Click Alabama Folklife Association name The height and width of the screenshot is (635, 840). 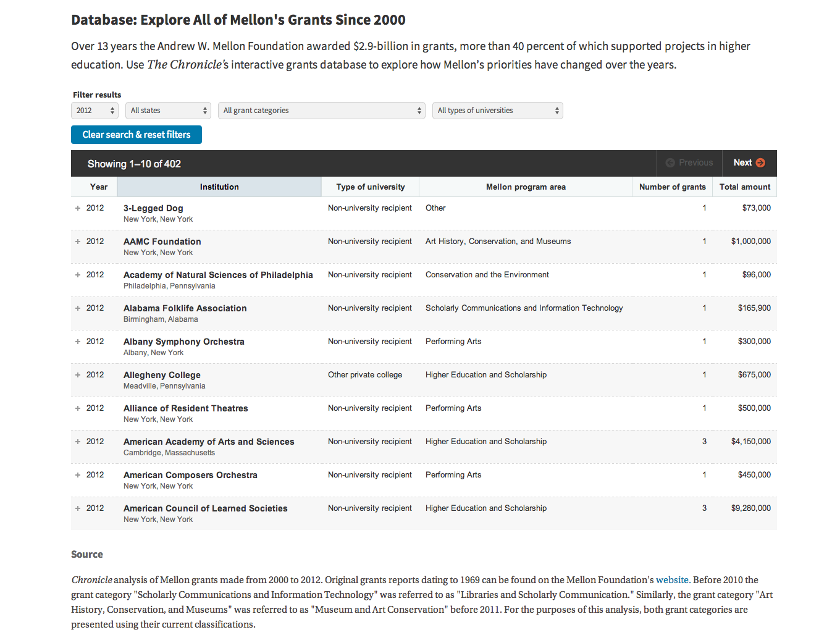pyautogui.click(x=185, y=308)
